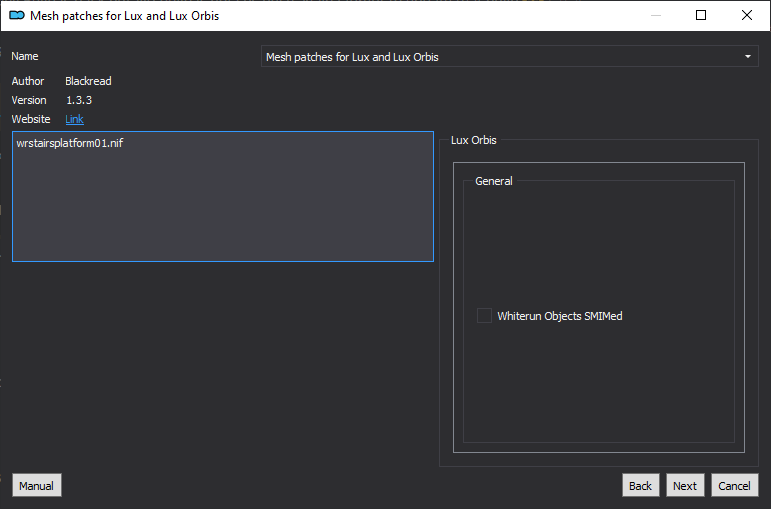Open the Website Link

coord(74,119)
